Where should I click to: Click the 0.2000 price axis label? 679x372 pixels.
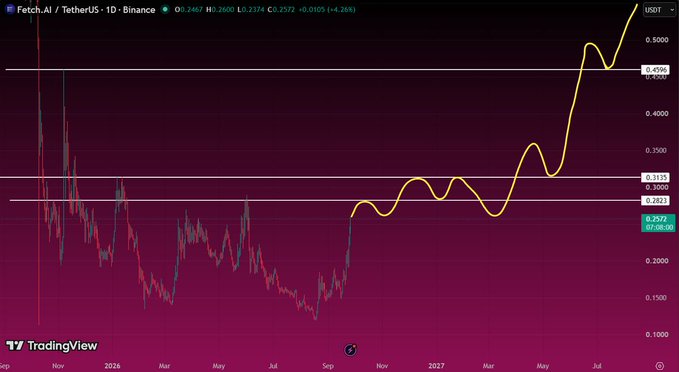[x=657, y=261]
